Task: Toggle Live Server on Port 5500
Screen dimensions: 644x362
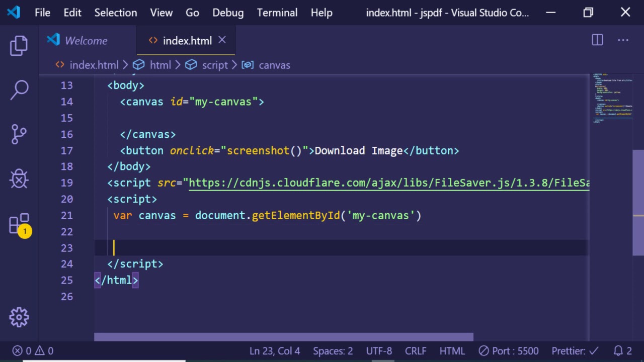Action: click(508, 351)
